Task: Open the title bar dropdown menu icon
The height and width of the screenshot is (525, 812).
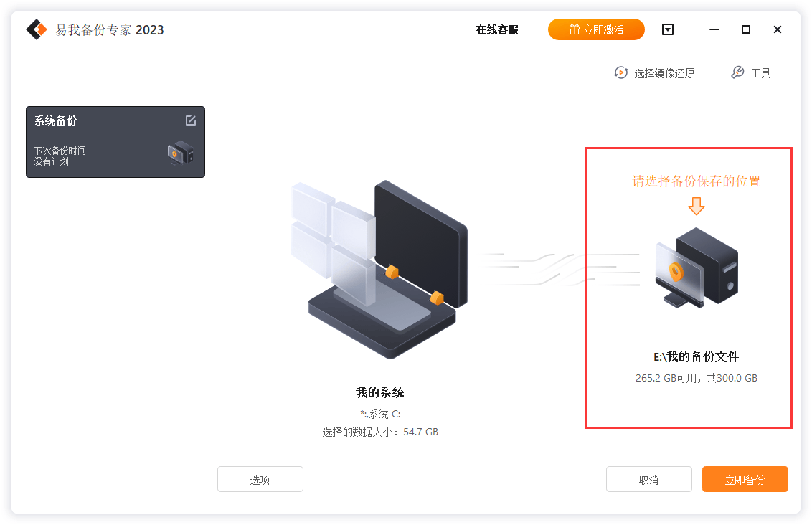Action: (x=668, y=29)
